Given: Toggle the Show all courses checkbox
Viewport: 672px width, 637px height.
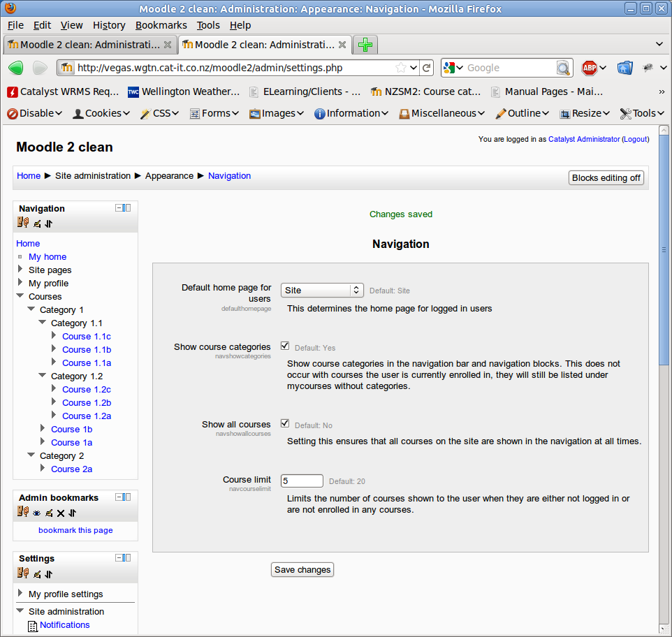Looking at the screenshot, I should pyautogui.click(x=285, y=423).
